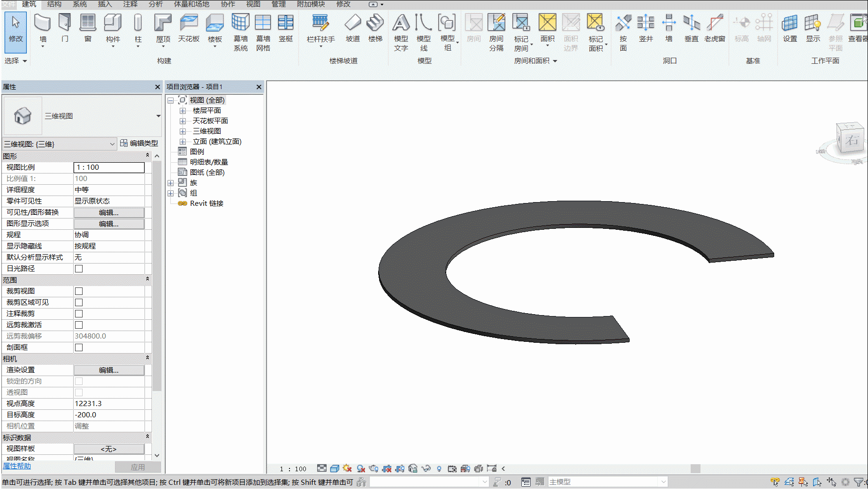Screen dimensions: 868x490
Task: Expand the 楼层平面 tree node
Action: point(183,111)
